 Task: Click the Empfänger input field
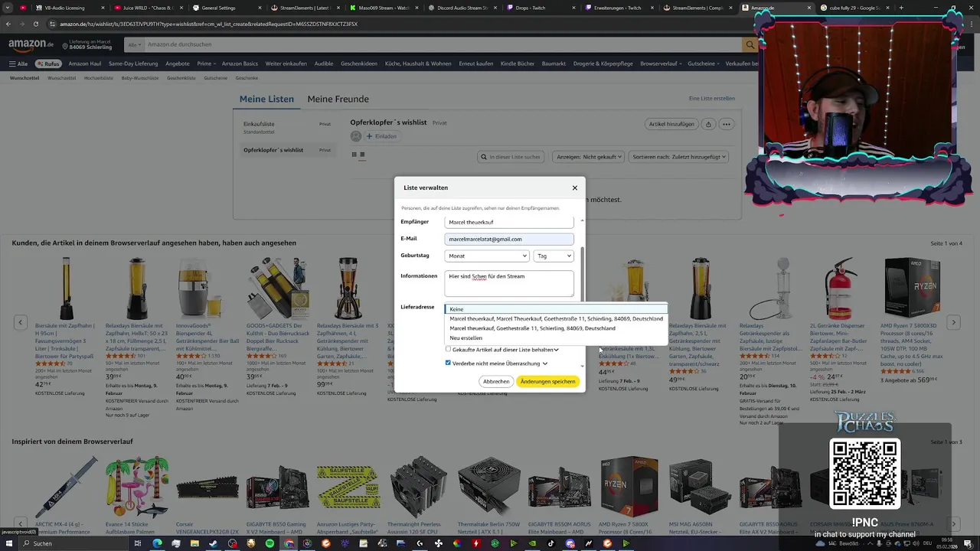point(509,222)
